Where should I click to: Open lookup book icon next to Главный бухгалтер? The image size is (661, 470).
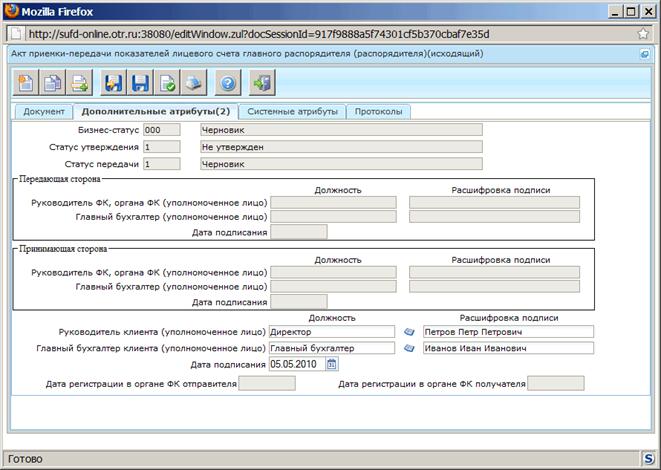409,348
